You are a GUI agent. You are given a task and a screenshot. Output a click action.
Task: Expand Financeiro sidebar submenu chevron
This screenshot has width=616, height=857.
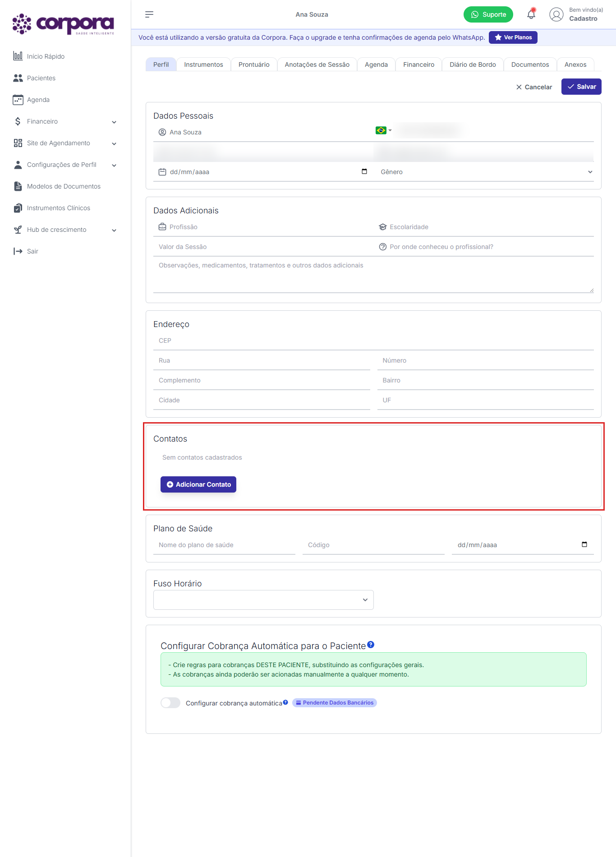coord(114,122)
